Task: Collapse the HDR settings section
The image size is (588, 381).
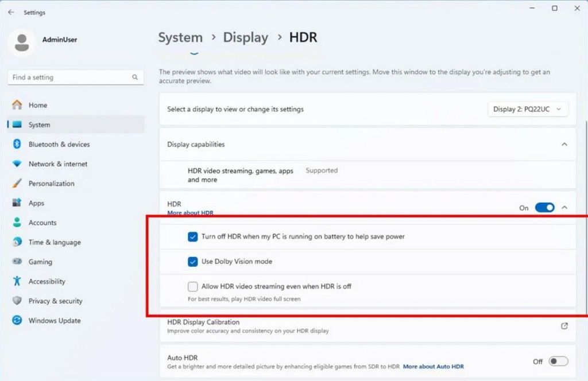Action: pyautogui.click(x=563, y=208)
